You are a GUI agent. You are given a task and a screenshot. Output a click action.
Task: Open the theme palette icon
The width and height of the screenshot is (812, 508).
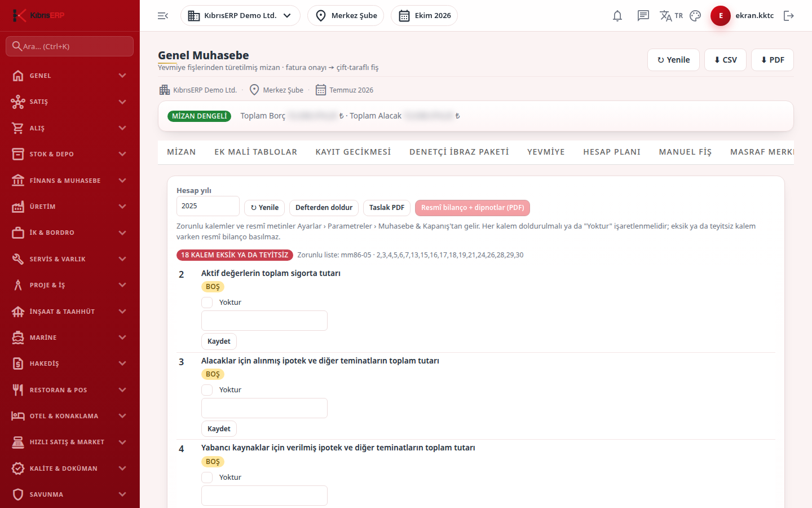pos(695,16)
